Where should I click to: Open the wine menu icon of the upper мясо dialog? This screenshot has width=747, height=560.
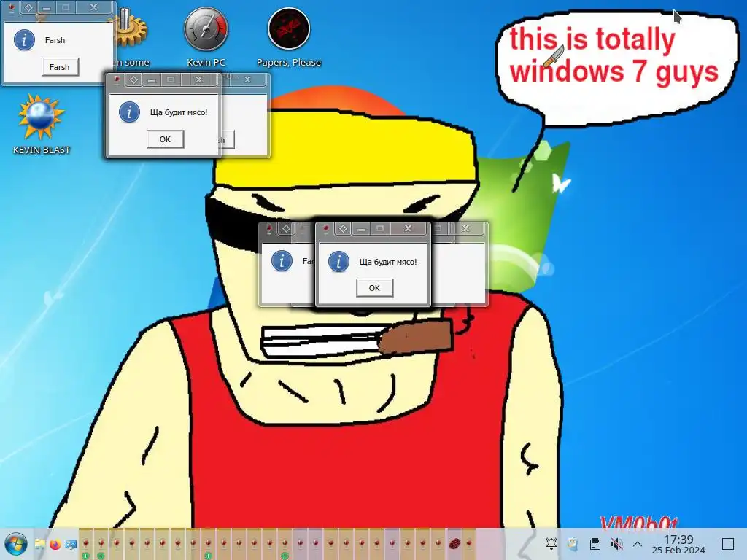[117, 80]
